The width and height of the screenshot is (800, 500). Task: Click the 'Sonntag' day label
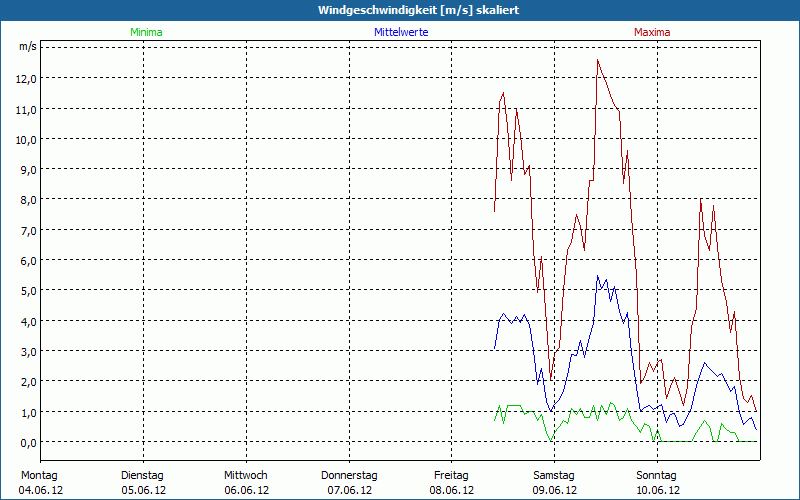(x=656, y=476)
